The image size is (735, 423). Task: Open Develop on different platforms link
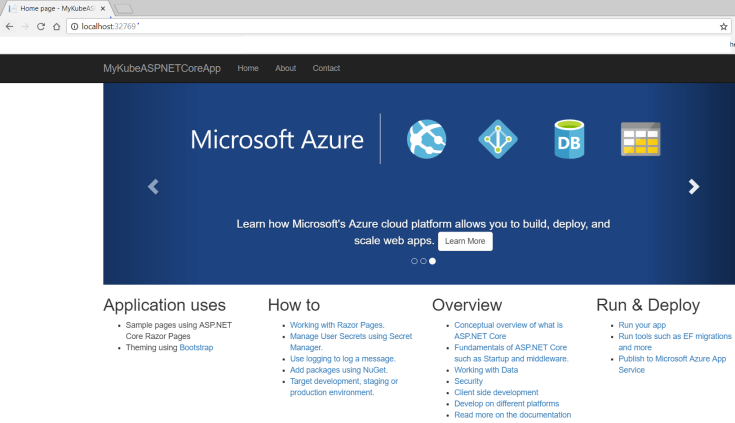tap(507, 404)
